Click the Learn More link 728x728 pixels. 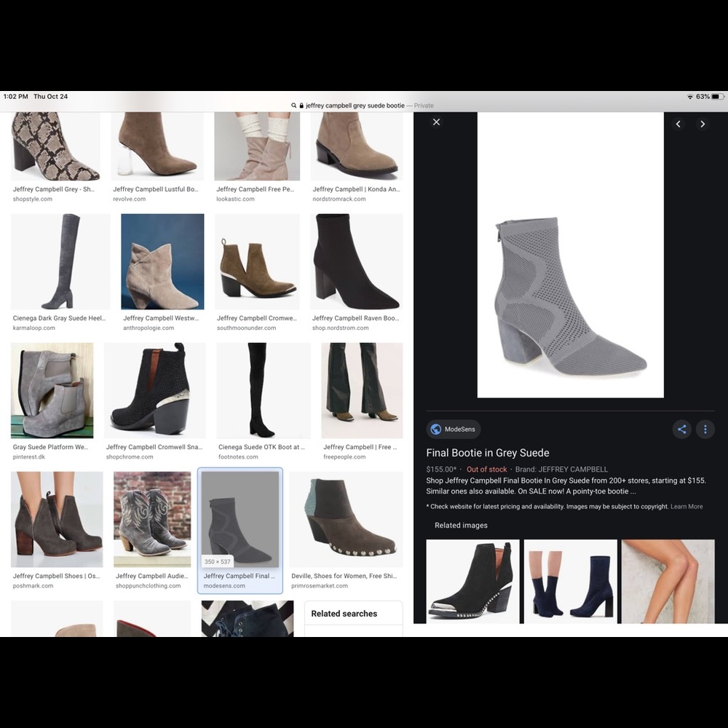pyautogui.click(x=687, y=507)
